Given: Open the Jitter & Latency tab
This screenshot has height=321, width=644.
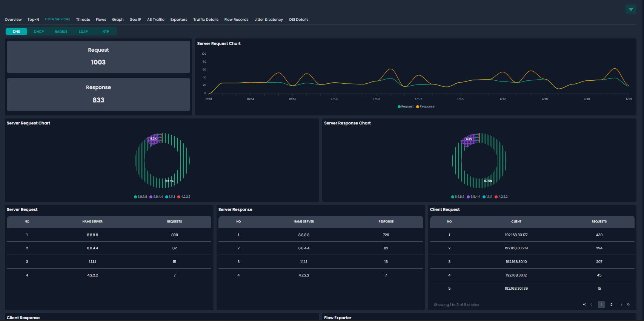Looking at the screenshot, I should pyautogui.click(x=269, y=20).
